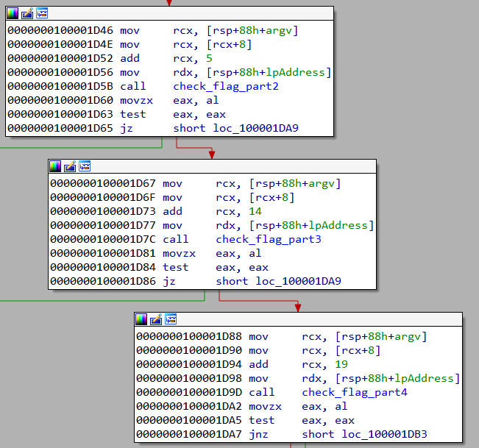Click the value 5 in add rcx
Screen dimensions: 479x448
[209, 58]
